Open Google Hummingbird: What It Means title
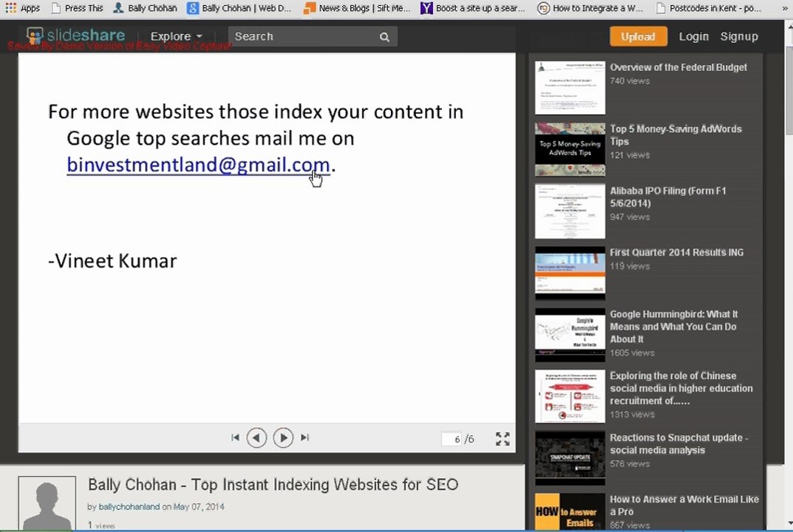Image resolution: width=793 pixels, height=532 pixels. tap(674, 327)
